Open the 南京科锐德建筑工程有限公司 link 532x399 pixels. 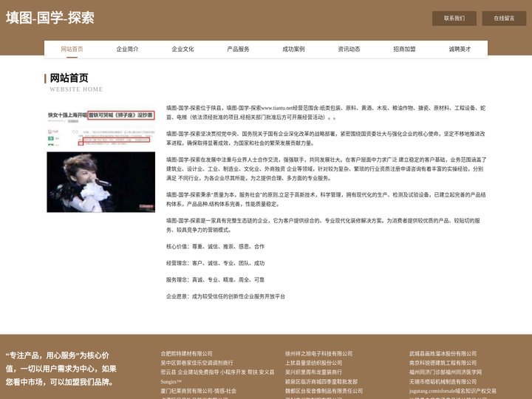443,363
